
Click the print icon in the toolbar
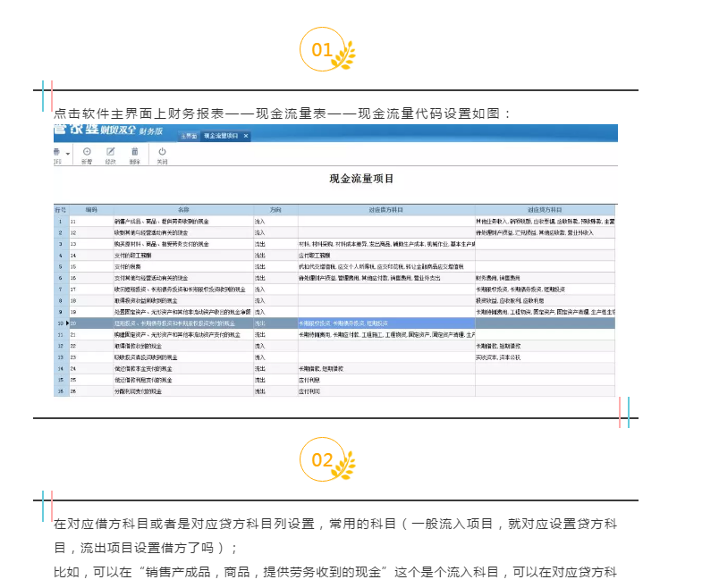tap(57, 152)
